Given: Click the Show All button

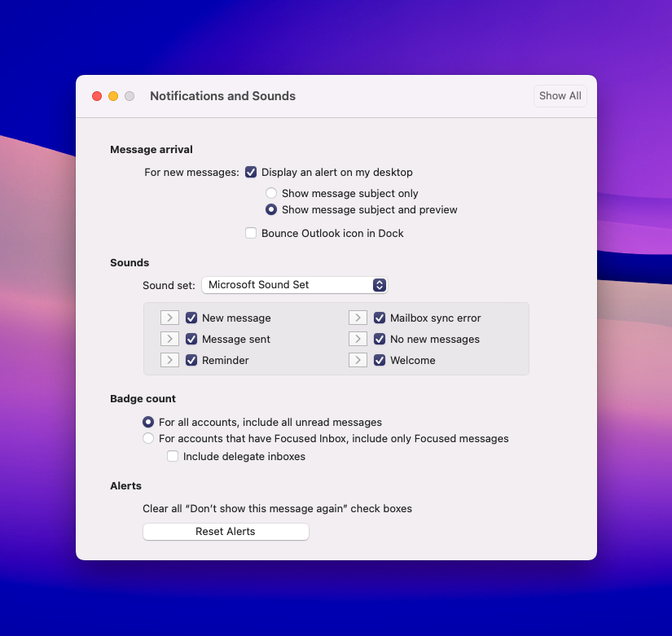Looking at the screenshot, I should 560,95.
